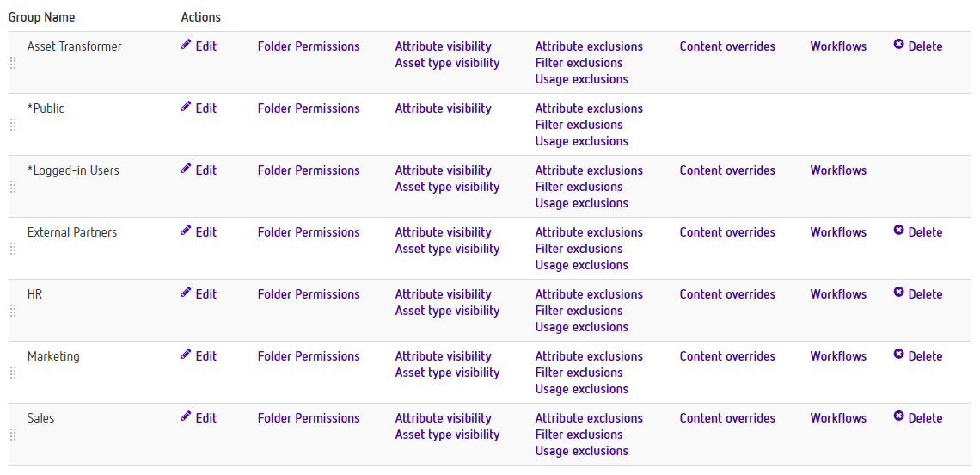Open Filter exclusions for *Logged-in Users

(579, 187)
